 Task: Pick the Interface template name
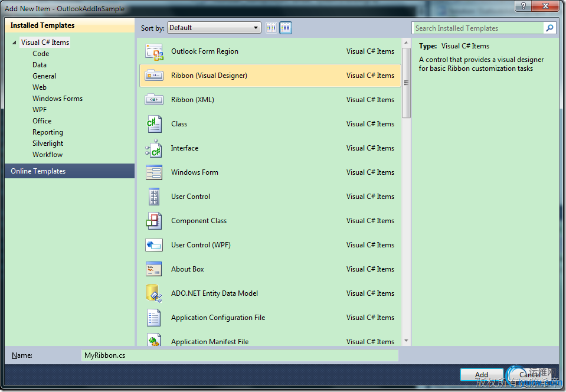pyautogui.click(x=185, y=148)
